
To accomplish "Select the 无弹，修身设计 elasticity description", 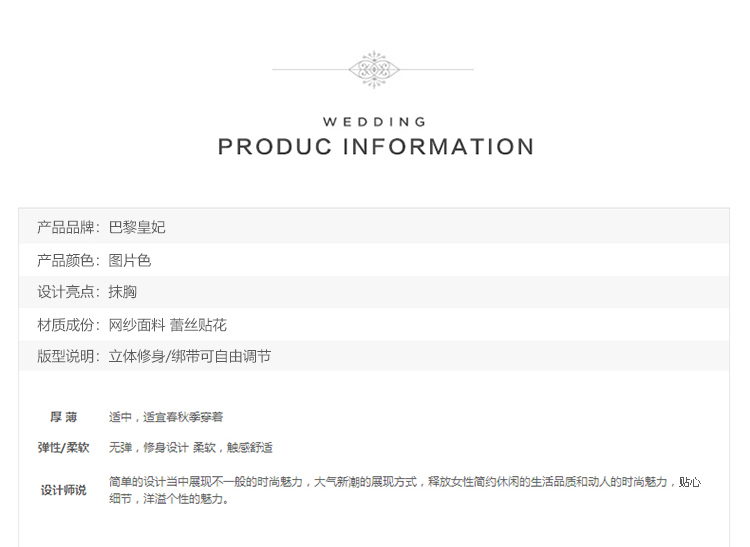I will tap(190, 448).
